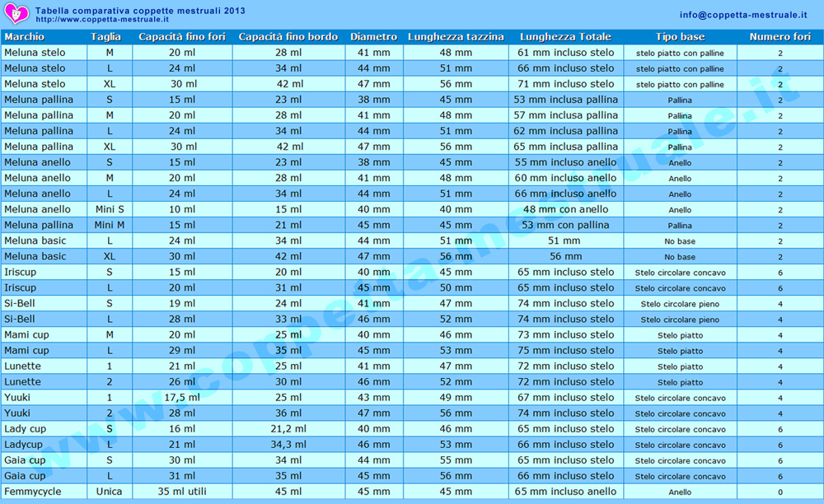824x504 pixels.
Task: Select the 'Capacità fino fori' column header
Action: click(182, 37)
